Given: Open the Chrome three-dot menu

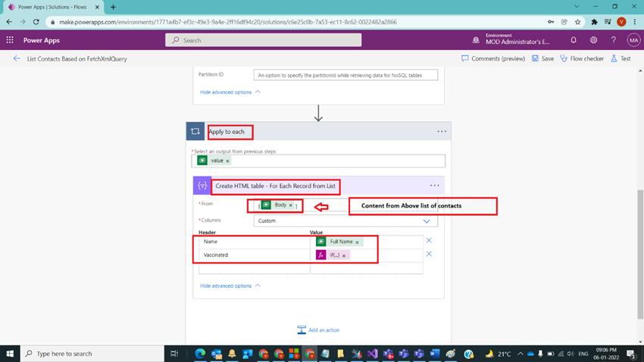Looking at the screenshot, I should click(635, 22).
